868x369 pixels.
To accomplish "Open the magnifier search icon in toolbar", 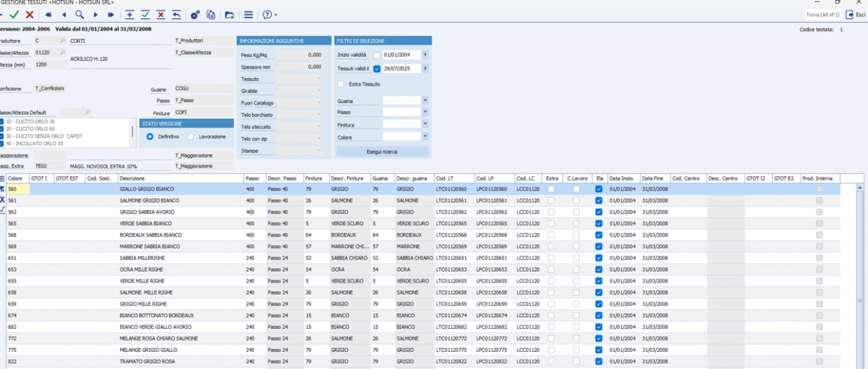I will 79,14.
